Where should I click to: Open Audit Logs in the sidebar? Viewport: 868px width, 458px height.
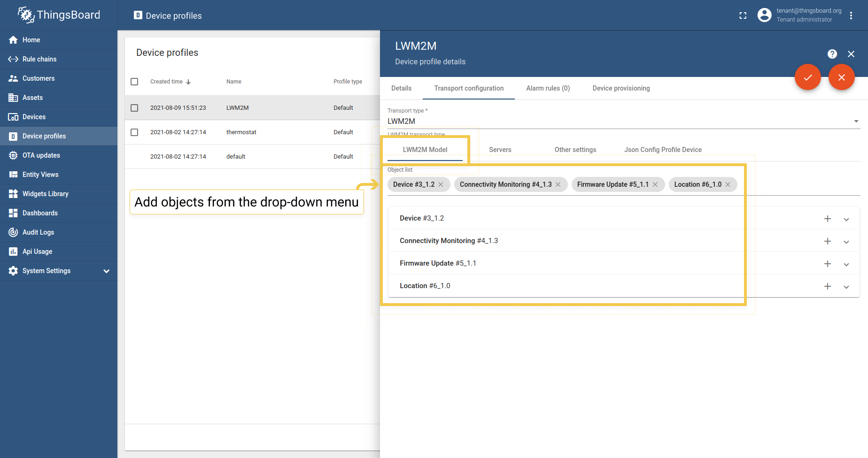click(59, 232)
